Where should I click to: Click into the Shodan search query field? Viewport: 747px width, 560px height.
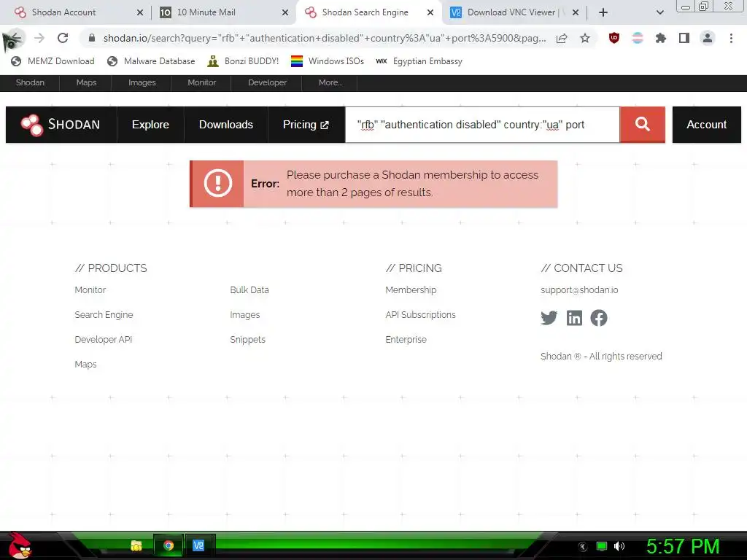point(482,125)
